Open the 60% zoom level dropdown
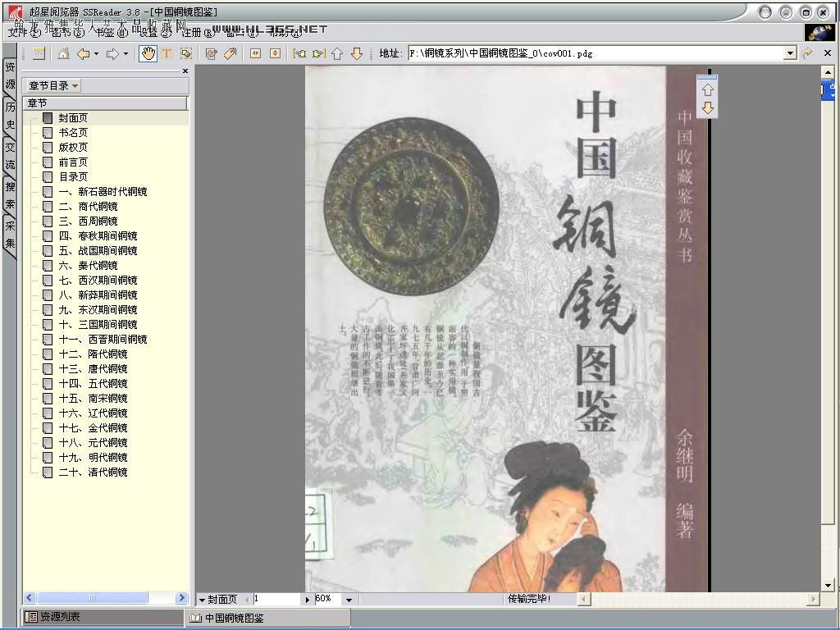This screenshot has height=630, width=840. 349,600
